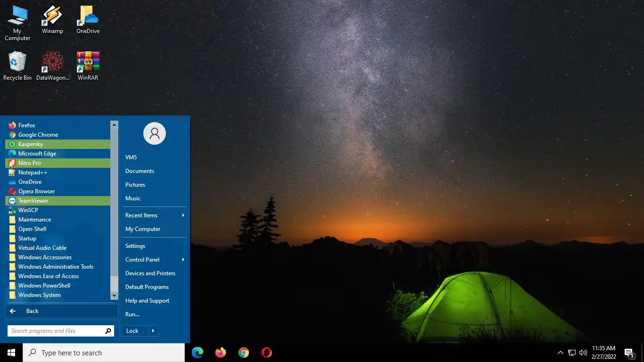Image resolution: width=644 pixels, height=362 pixels.
Task: Expand the Recent Items submenu
Action: click(x=155, y=215)
